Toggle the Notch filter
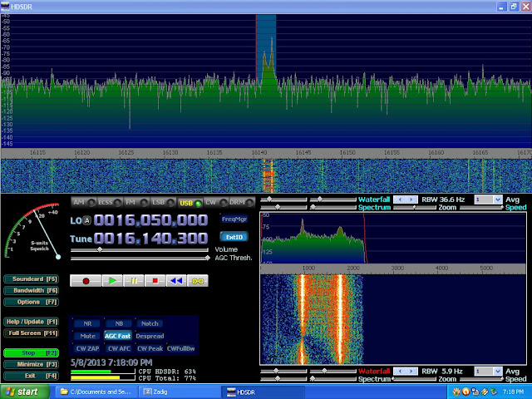Screen dimensions: 532x399 [x=150, y=323]
